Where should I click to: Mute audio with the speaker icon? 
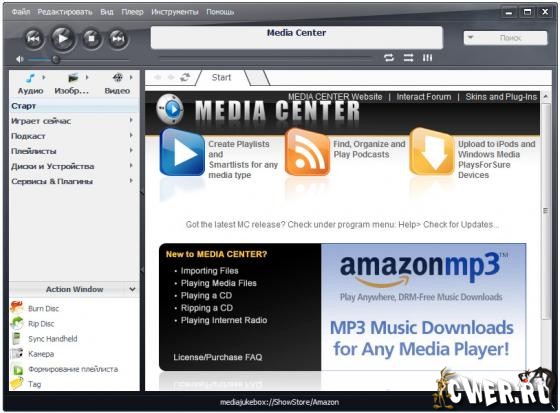(19, 59)
